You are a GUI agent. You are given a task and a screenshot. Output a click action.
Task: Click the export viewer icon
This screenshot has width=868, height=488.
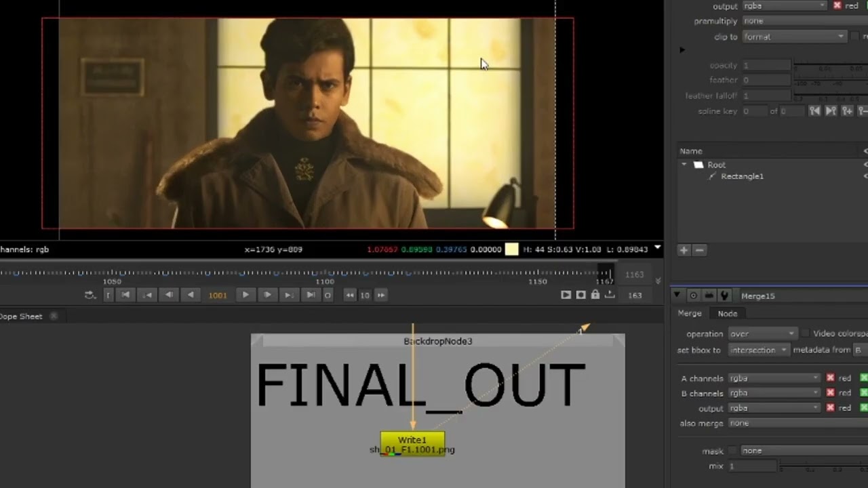click(610, 295)
